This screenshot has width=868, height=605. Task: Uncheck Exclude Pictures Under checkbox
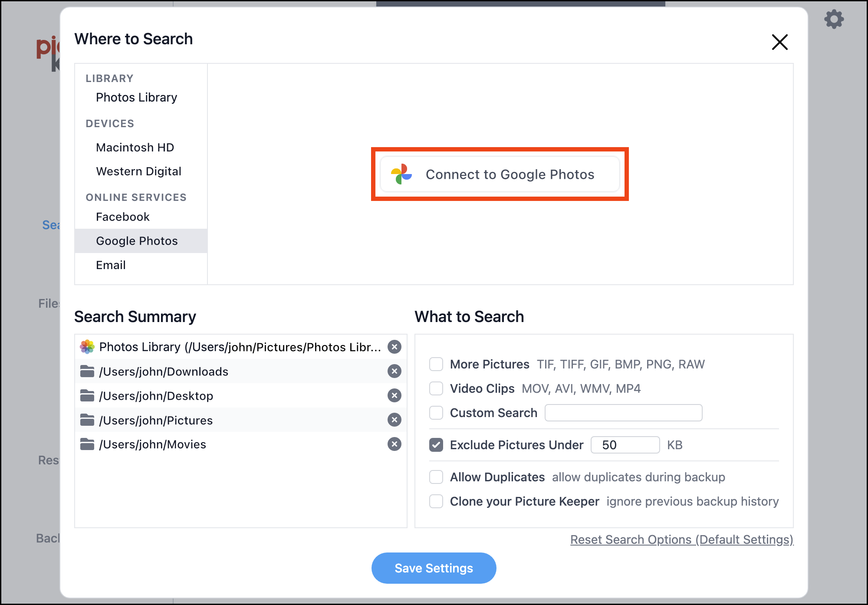pyautogui.click(x=436, y=445)
